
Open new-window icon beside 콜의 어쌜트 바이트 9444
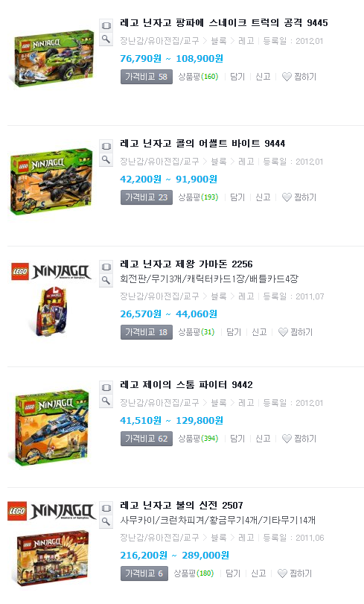(x=106, y=147)
